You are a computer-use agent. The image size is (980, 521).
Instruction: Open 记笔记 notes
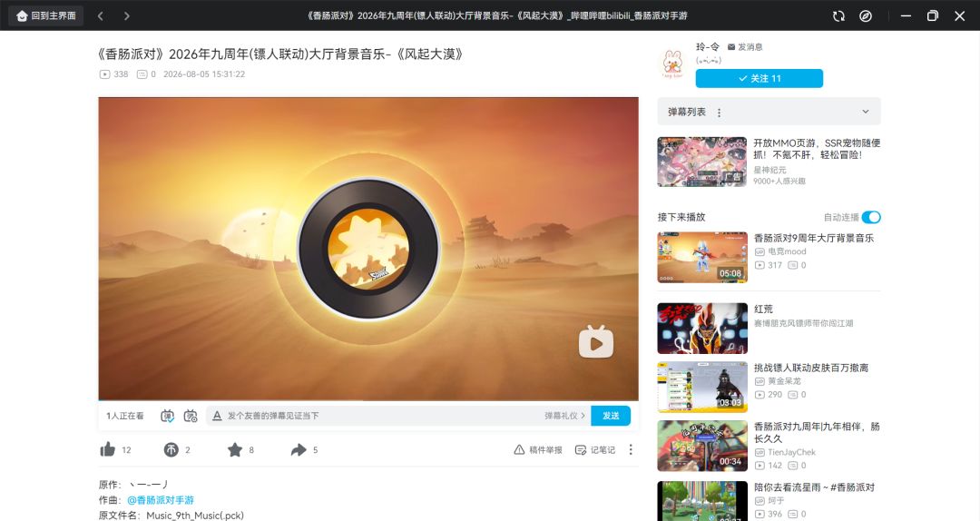pyautogui.click(x=595, y=449)
